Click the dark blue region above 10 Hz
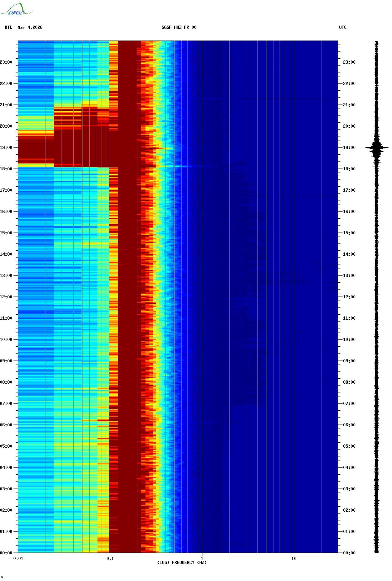 coord(316,297)
